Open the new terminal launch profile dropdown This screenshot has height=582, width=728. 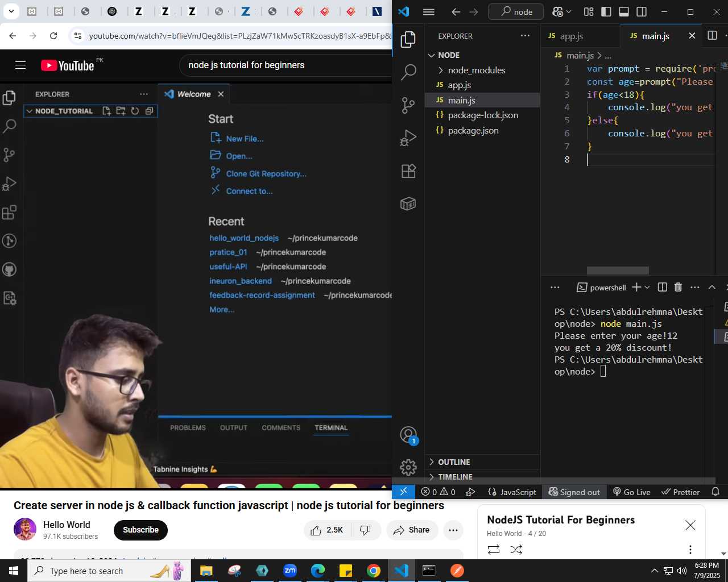[647, 288]
